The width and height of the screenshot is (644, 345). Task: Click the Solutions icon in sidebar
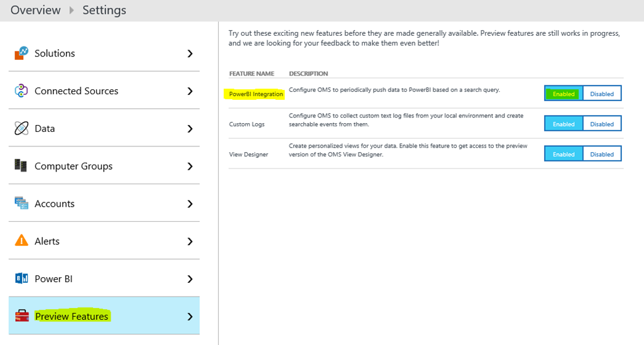point(21,53)
